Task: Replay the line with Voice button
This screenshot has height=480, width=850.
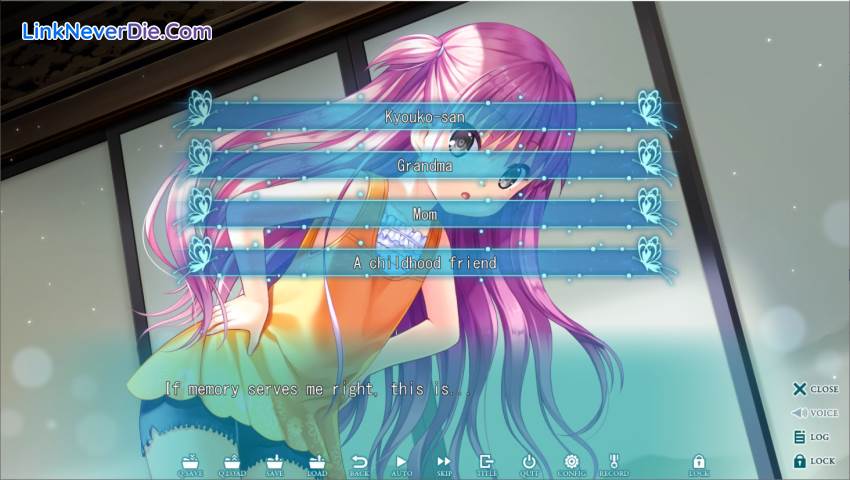Action: click(814, 413)
